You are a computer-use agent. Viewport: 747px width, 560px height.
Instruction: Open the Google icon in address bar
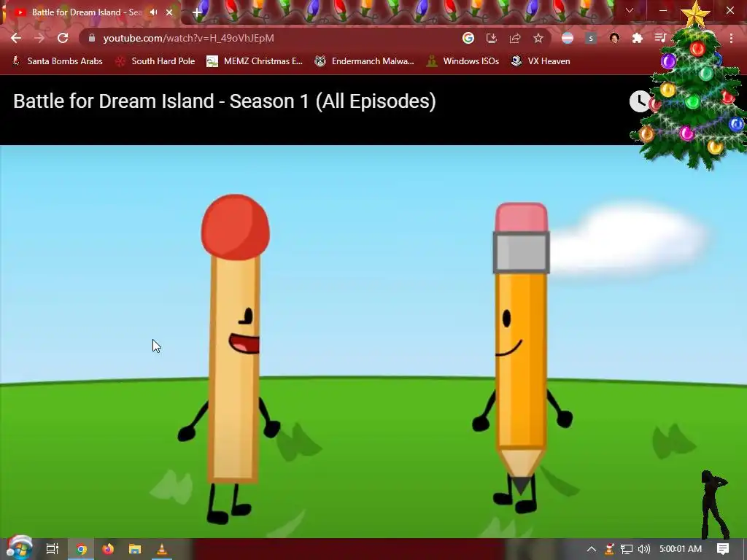[468, 38]
